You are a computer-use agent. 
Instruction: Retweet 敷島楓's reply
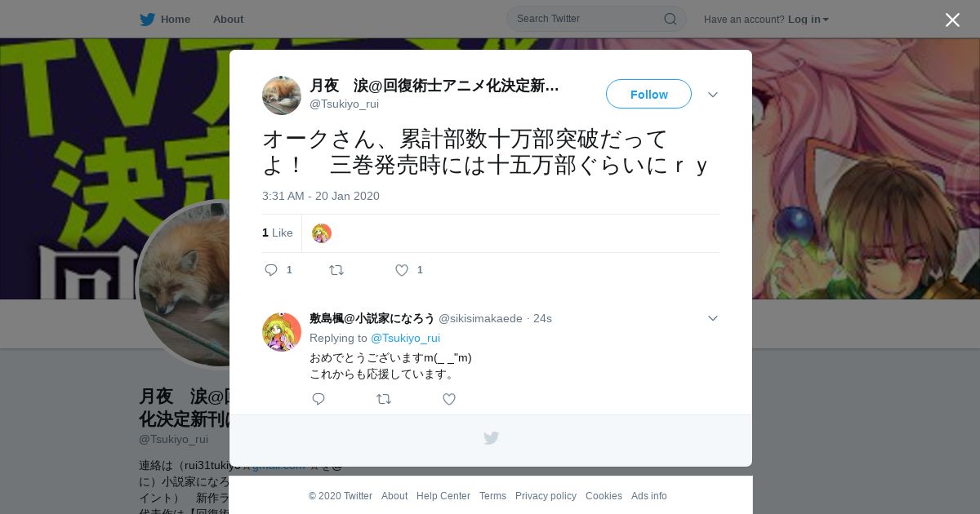pos(384,399)
